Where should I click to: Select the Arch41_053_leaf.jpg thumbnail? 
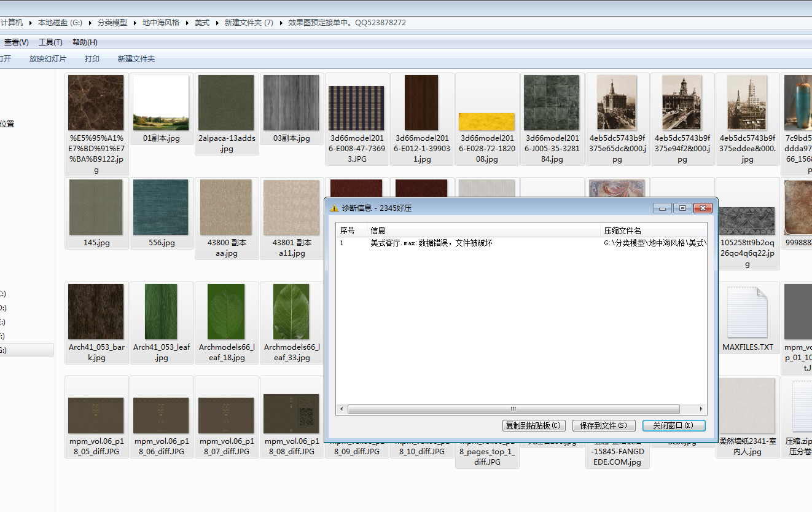[161, 312]
